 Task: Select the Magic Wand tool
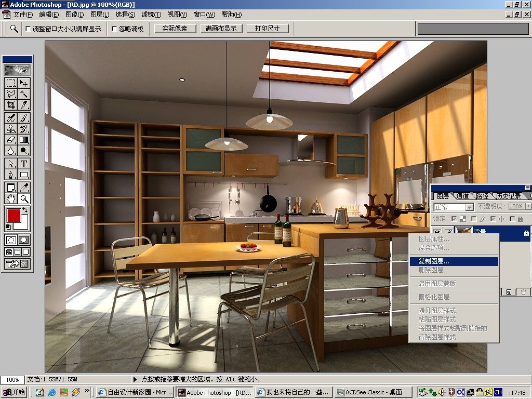coord(24,94)
